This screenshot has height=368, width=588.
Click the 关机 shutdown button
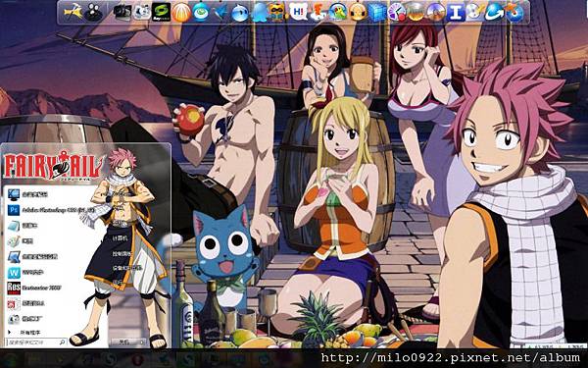click(x=124, y=342)
